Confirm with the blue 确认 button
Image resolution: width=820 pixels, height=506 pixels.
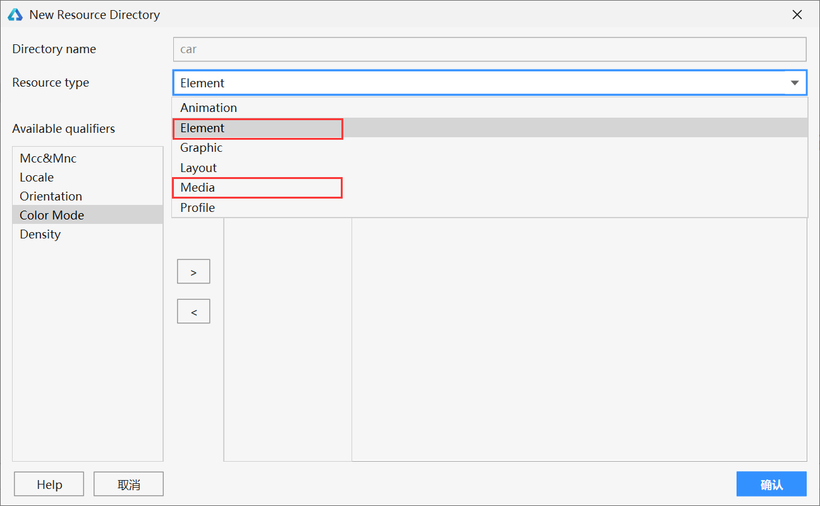coord(771,484)
